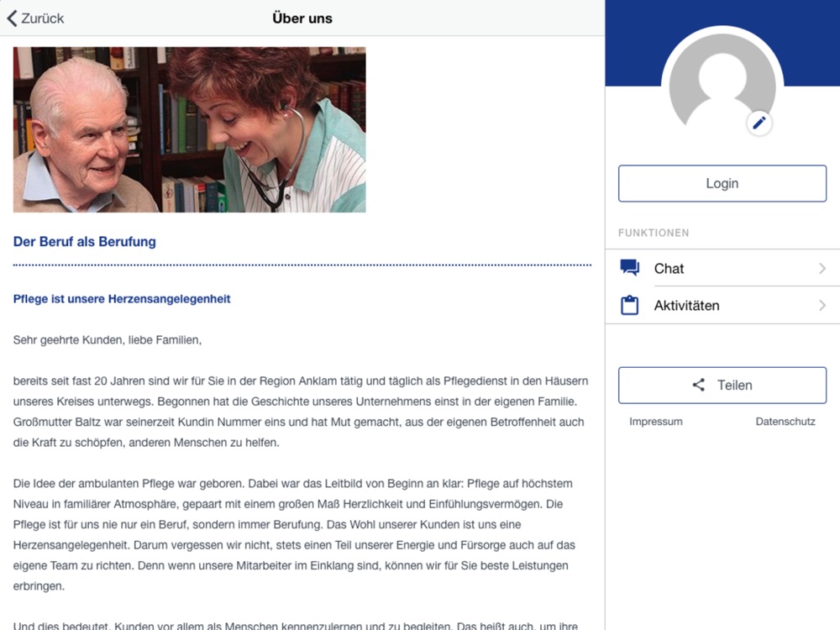Open the Aktivitäten menu entry
This screenshot has width=840, height=630.
point(722,306)
